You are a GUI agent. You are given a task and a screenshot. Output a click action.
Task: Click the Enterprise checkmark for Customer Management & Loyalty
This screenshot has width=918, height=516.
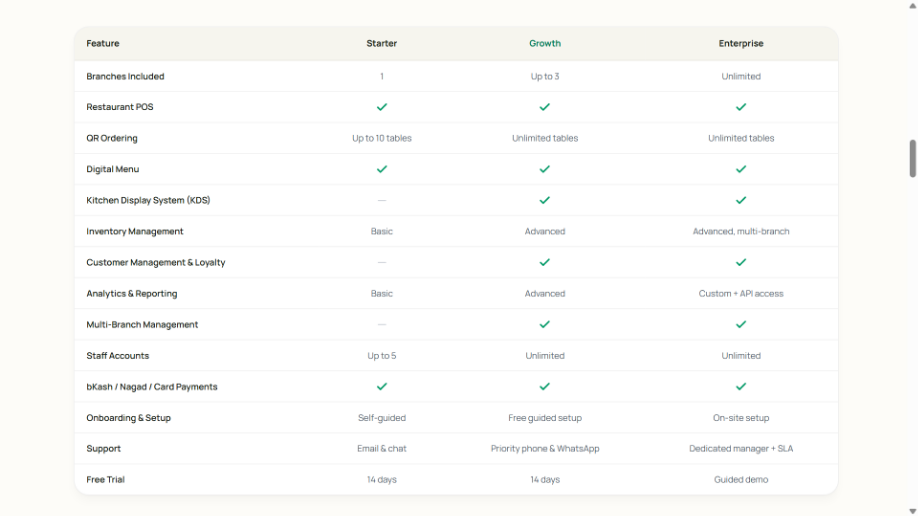[x=741, y=262]
